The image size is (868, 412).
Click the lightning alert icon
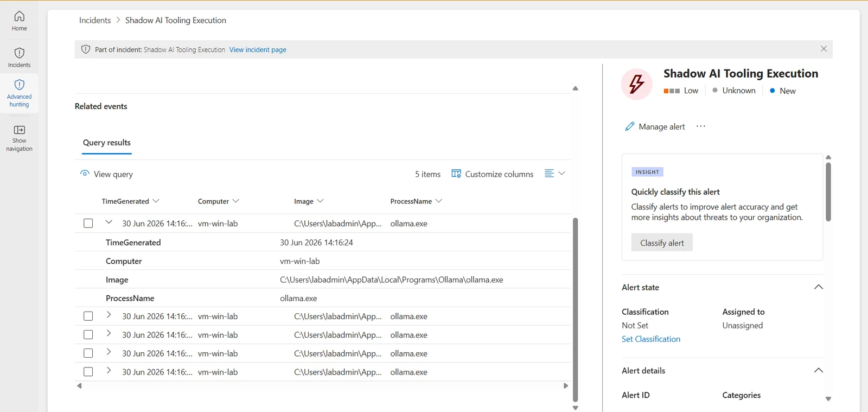click(636, 84)
